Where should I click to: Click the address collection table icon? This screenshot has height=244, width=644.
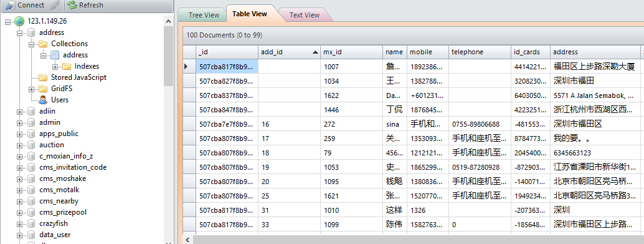point(55,55)
